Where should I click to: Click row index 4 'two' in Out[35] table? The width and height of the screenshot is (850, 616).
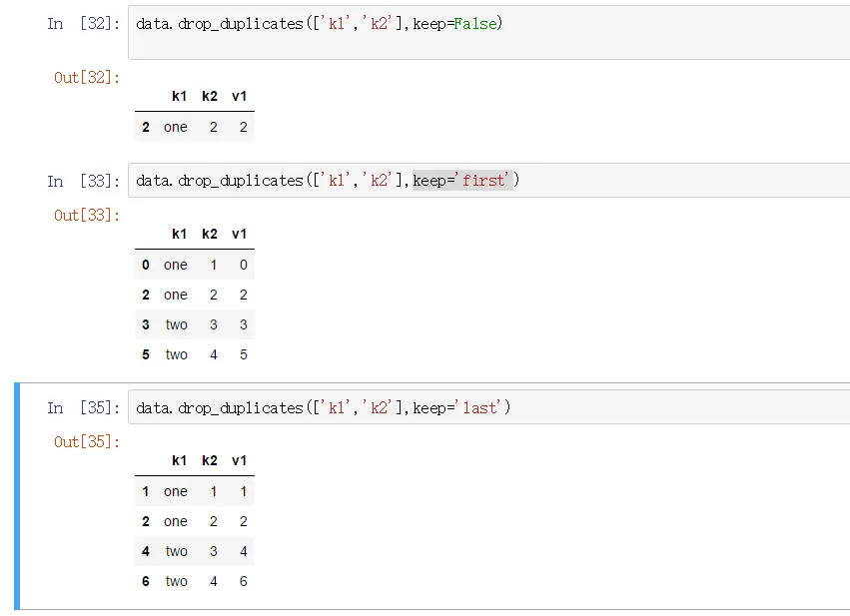(x=176, y=551)
